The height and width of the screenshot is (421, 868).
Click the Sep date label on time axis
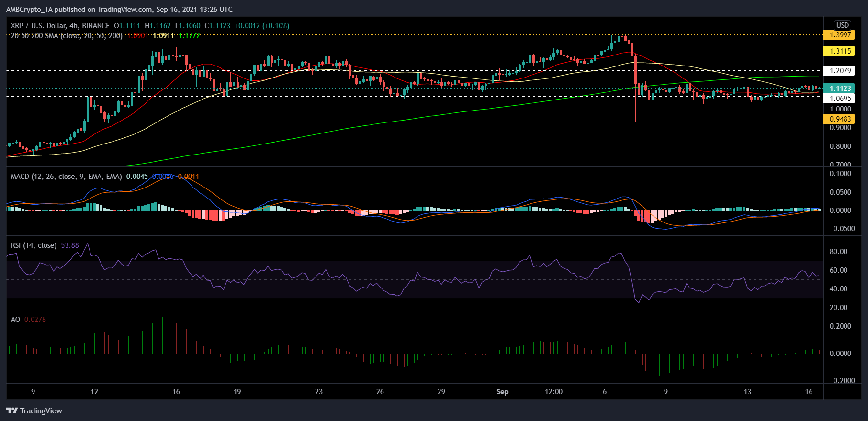click(x=503, y=392)
